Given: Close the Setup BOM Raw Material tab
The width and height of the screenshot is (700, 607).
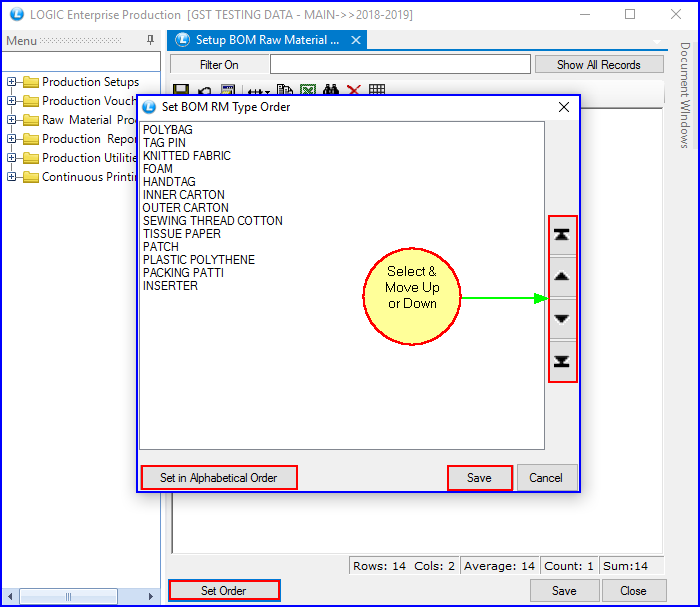Looking at the screenshot, I should [x=356, y=40].
